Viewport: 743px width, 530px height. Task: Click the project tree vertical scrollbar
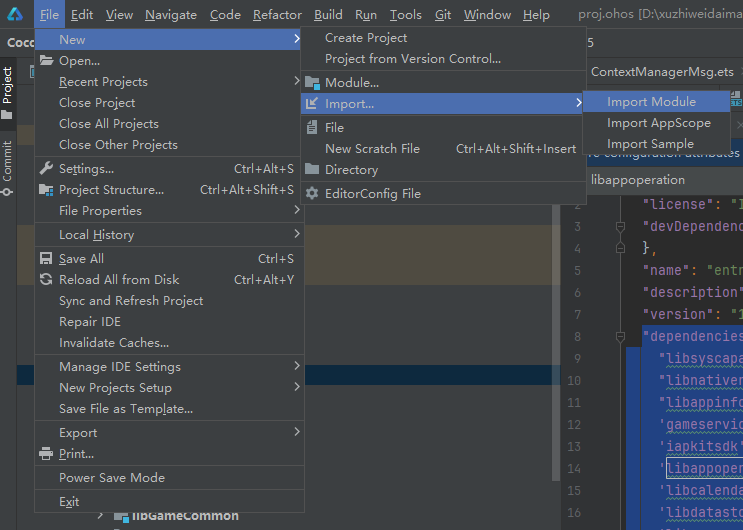(556, 343)
